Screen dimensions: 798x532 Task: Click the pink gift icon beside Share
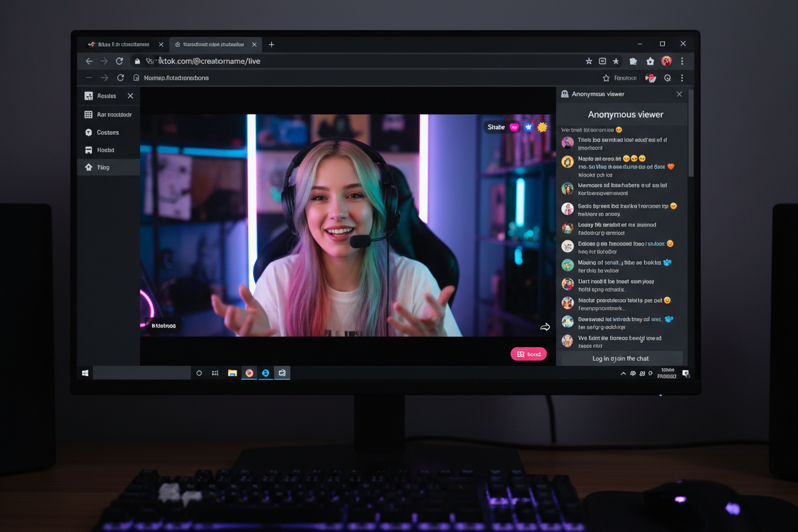click(x=514, y=127)
